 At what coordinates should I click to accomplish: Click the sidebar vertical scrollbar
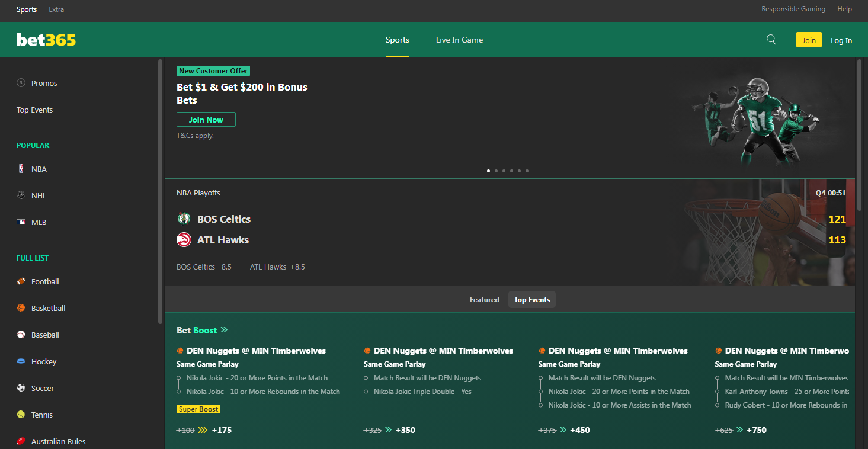160,191
